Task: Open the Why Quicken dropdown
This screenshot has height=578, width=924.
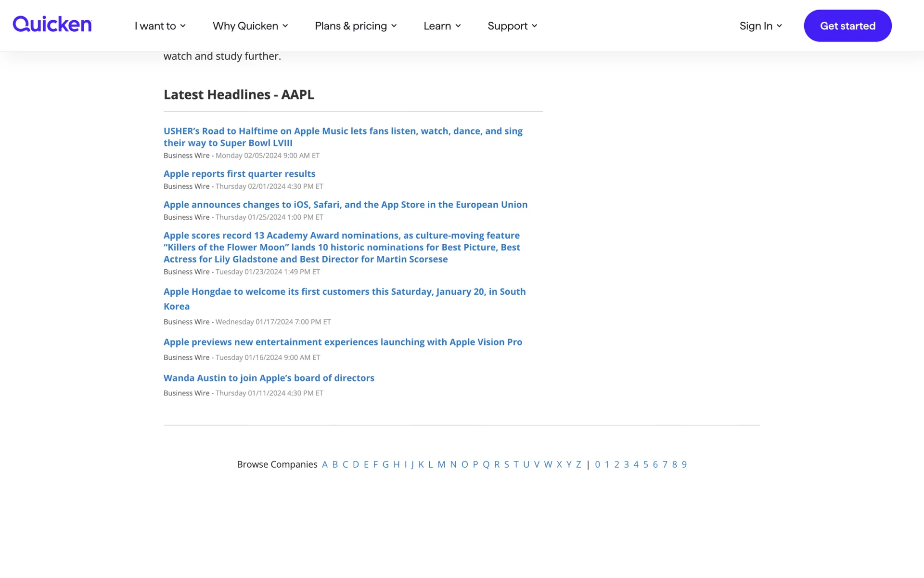Action: point(250,26)
